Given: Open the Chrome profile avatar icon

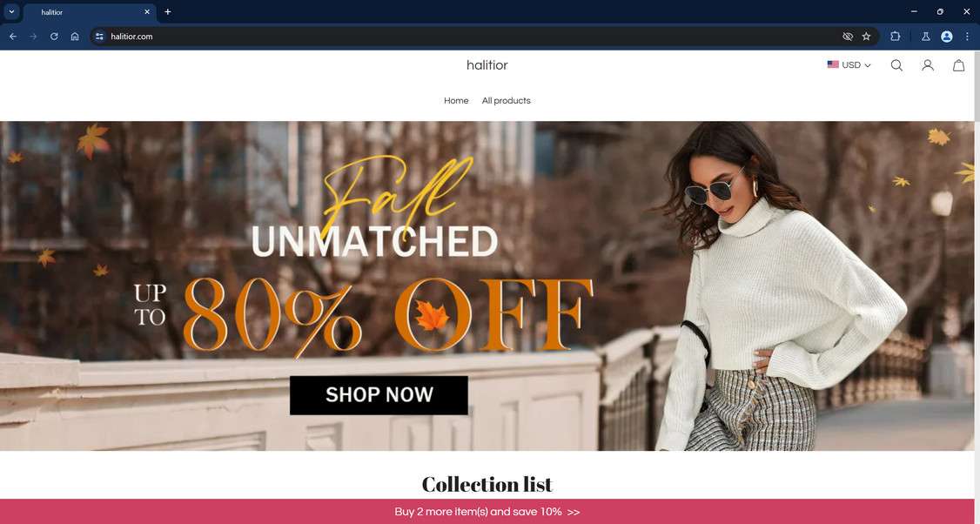Looking at the screenshot, I should pyautogui.click(x=947, y=37).
